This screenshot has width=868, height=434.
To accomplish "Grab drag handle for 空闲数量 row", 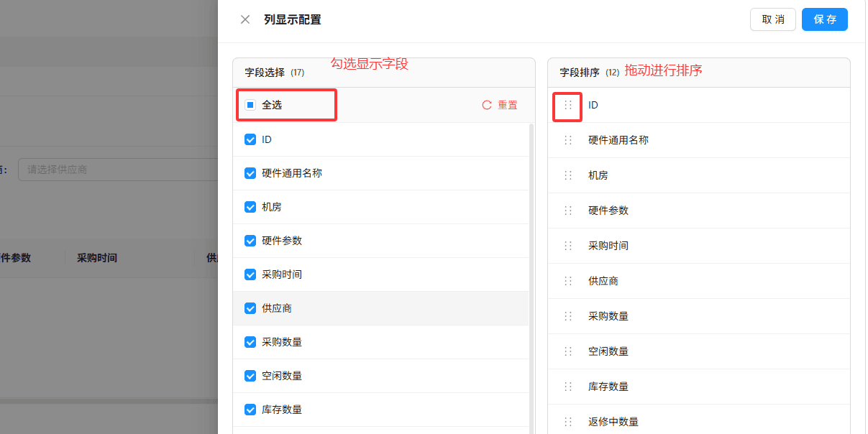I will coord(568,351).
